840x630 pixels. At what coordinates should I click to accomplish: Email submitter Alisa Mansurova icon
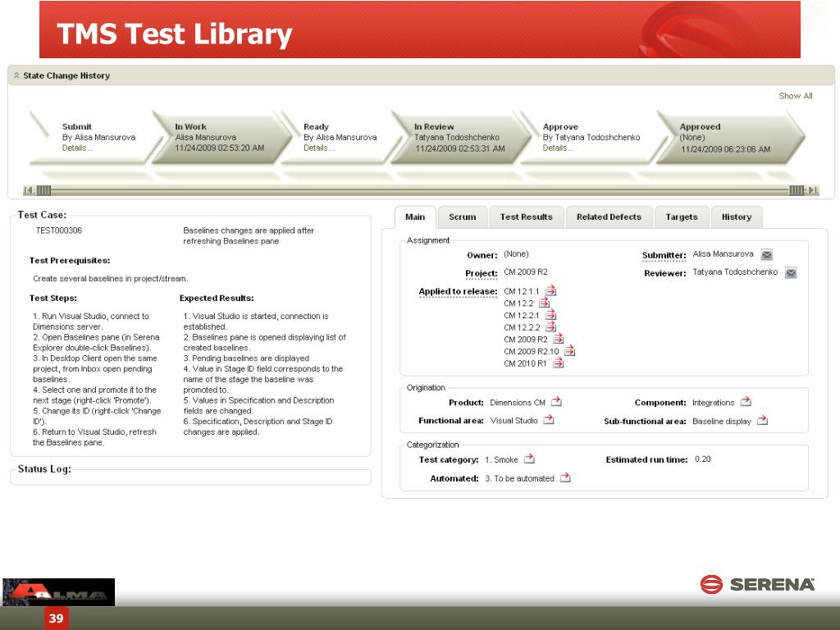pos(767,255)
